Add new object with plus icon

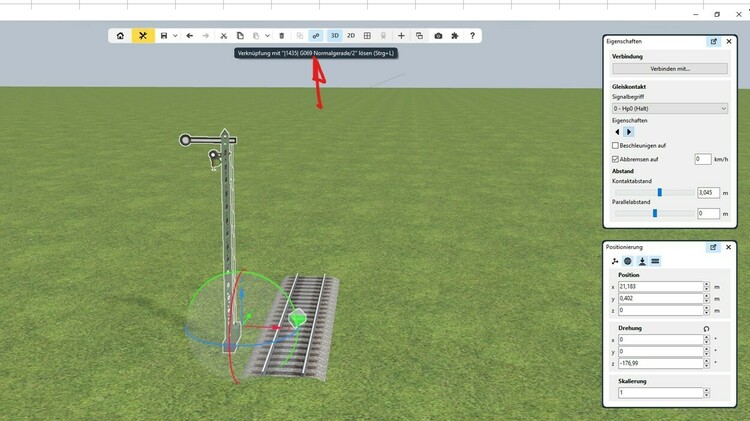401,36
